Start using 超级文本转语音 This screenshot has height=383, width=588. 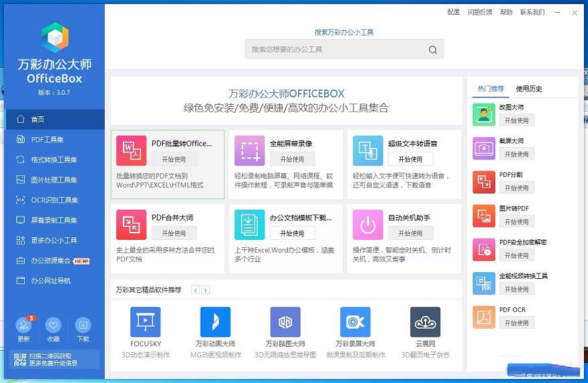click(411, 159)
